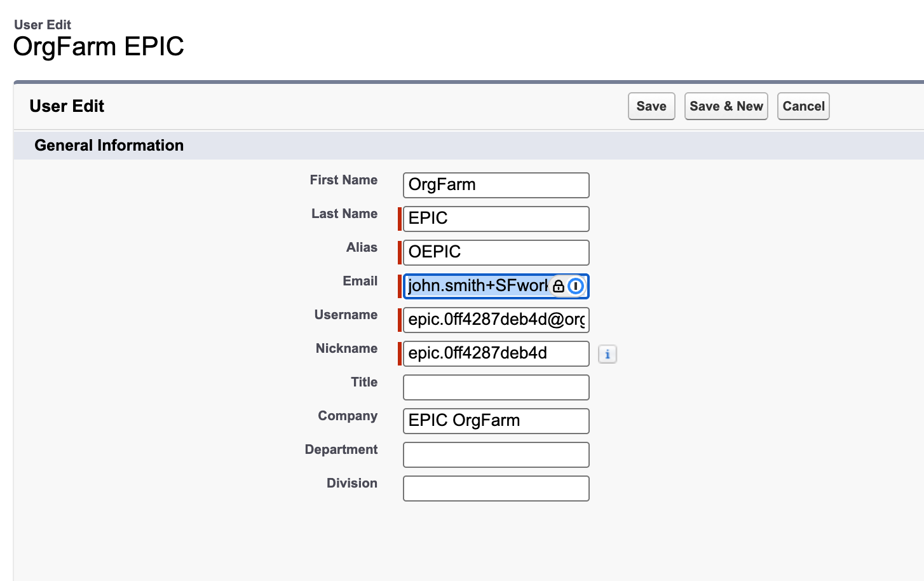Viewport: 924px width, 581px height.
Task: Click the padlock icon in Email field
Action: [559, 286]
